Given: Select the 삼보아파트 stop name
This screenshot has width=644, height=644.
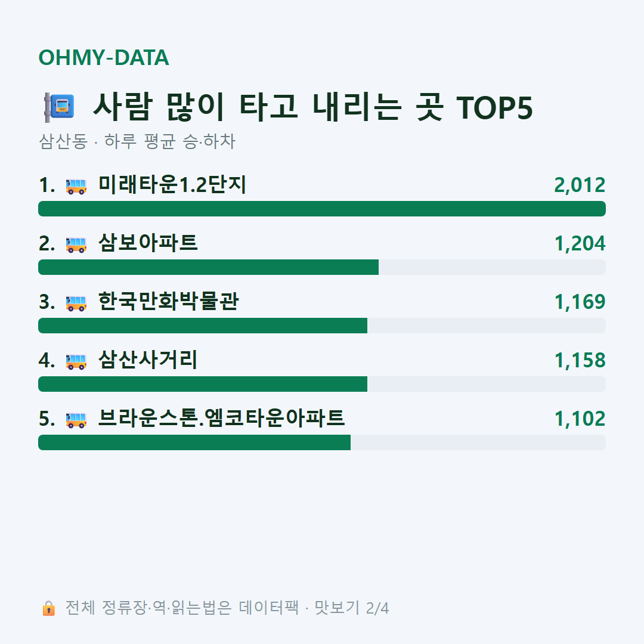Looking at the screenshot, I should [148, 243].
